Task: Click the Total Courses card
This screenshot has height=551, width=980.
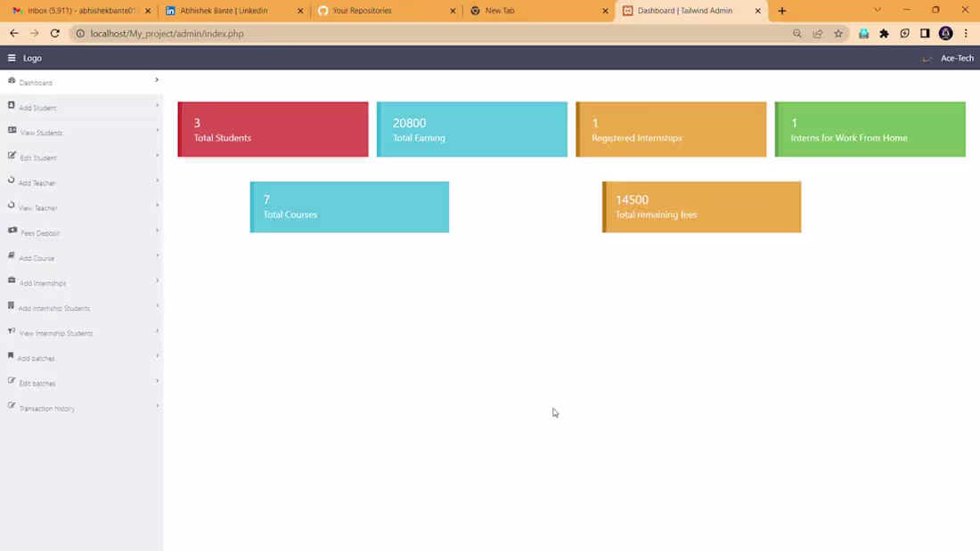Action: pyautogui.click(x=349, y=207)
